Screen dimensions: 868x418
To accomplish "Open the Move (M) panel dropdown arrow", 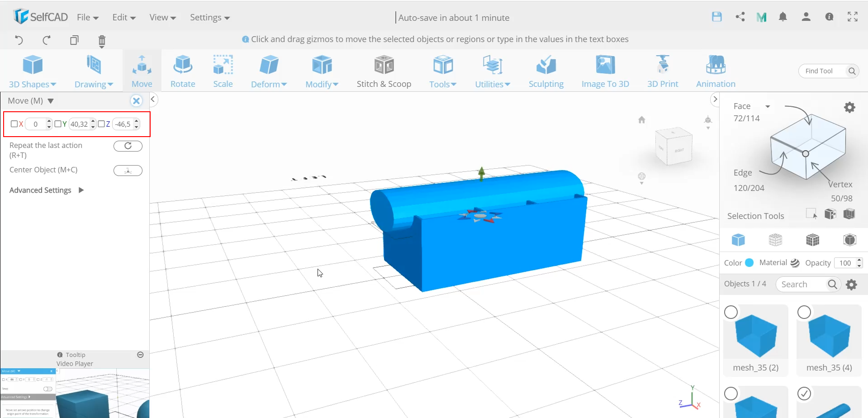I will (x=51, y=101).
